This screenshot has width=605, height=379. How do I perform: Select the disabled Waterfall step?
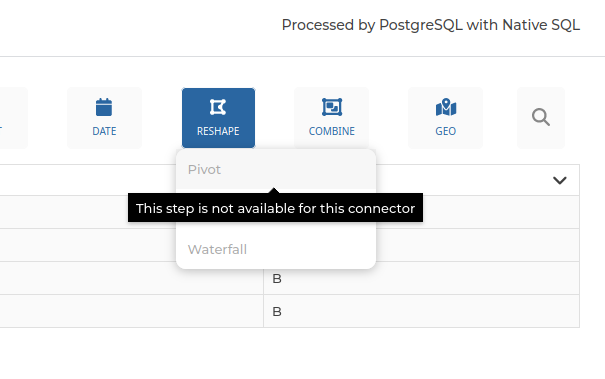point(276,249)
